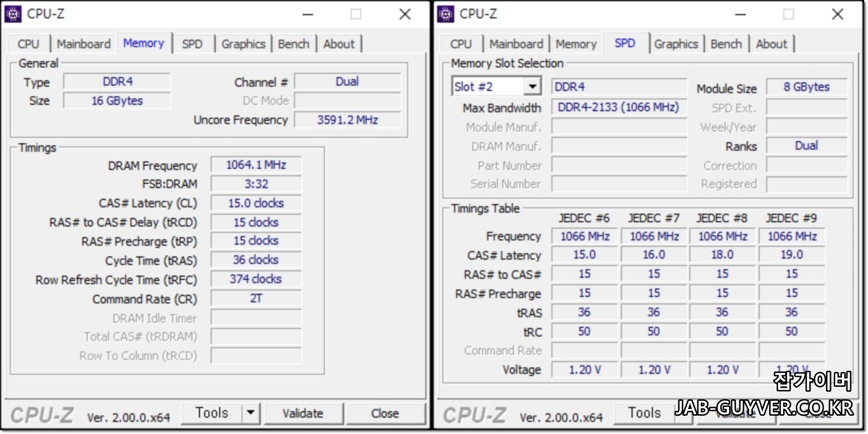Minimize the left CPU-Z window

(x=308, y=14)
